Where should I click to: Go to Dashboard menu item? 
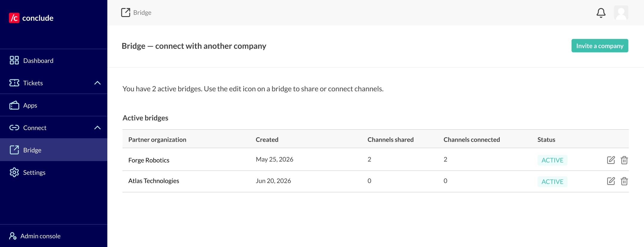pyautogui.click(x=54, y=60)
